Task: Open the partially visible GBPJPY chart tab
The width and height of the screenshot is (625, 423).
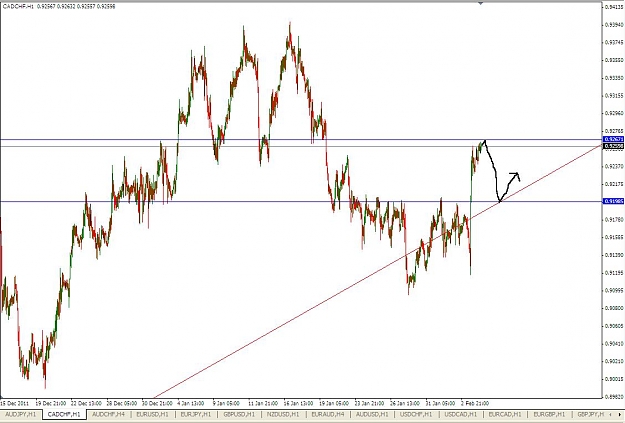Action: [589, 415]
